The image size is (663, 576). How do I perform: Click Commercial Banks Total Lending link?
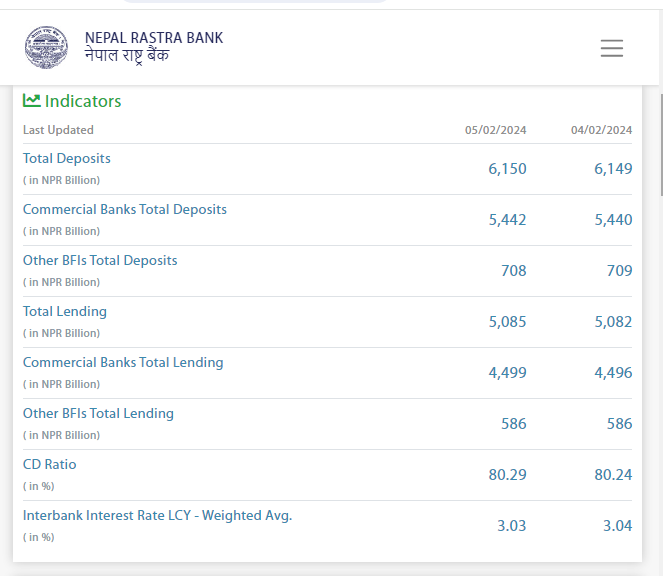tap(123, 362)
